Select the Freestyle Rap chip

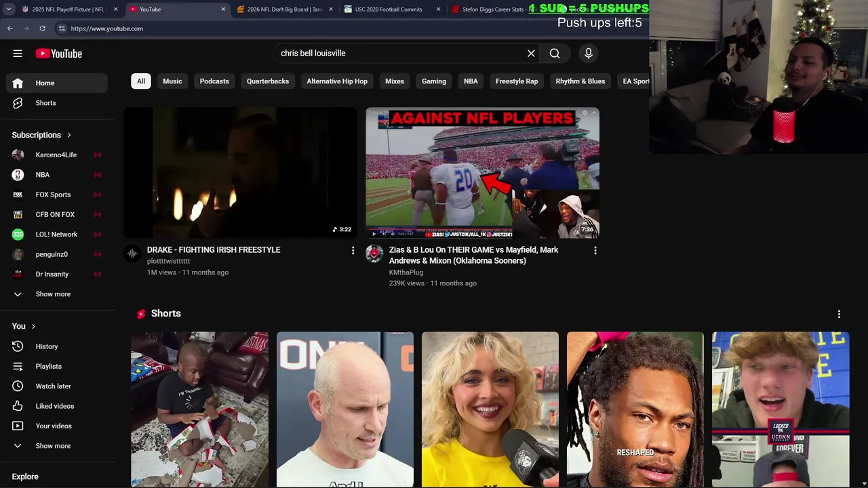pos(517,81)
